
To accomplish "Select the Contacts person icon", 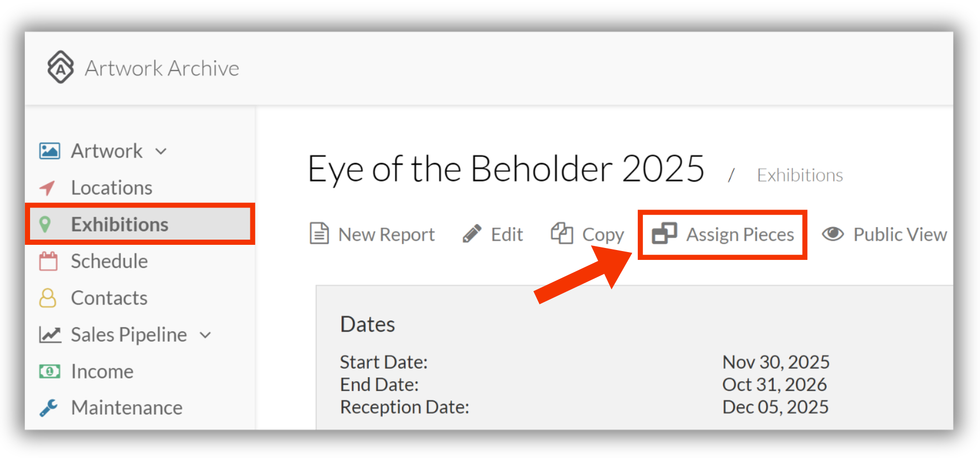I will [x=48, y=298].
